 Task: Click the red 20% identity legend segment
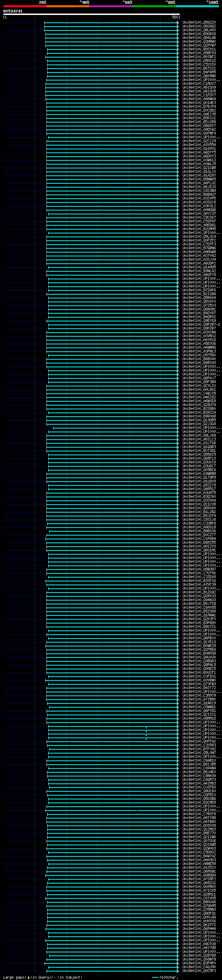25,6
